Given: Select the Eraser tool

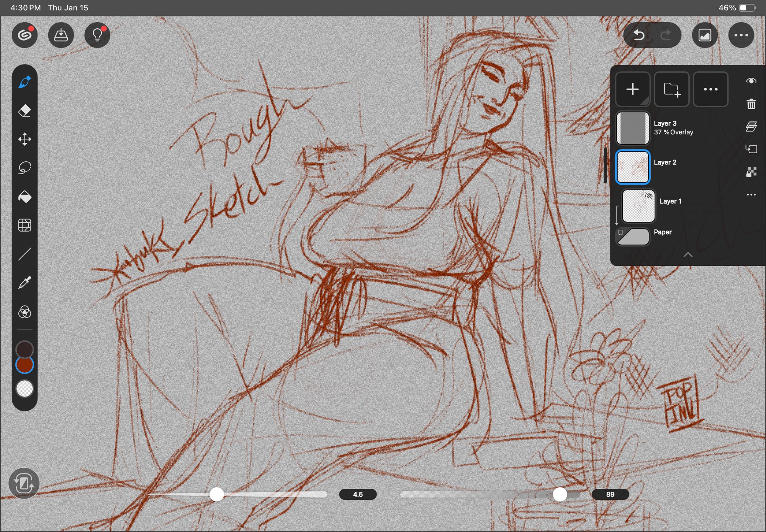Looking at the screenshot, I should tap(25, 111).
